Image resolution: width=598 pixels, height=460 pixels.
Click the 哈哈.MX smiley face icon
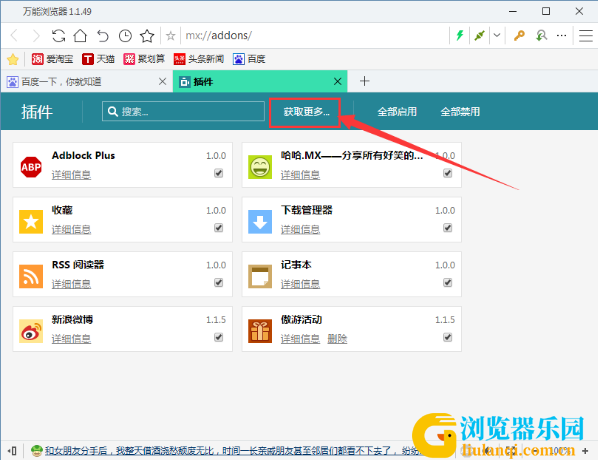pyautogui.click(x=260, y=167)
